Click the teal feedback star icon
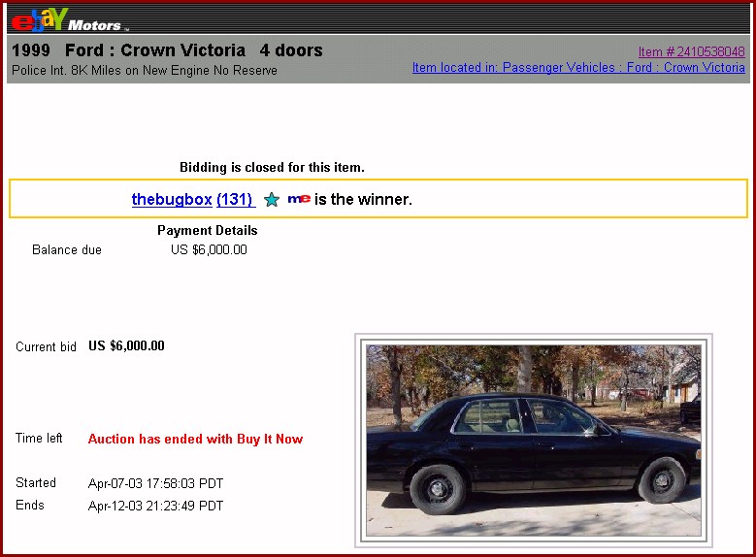 (x=272, y=200)
